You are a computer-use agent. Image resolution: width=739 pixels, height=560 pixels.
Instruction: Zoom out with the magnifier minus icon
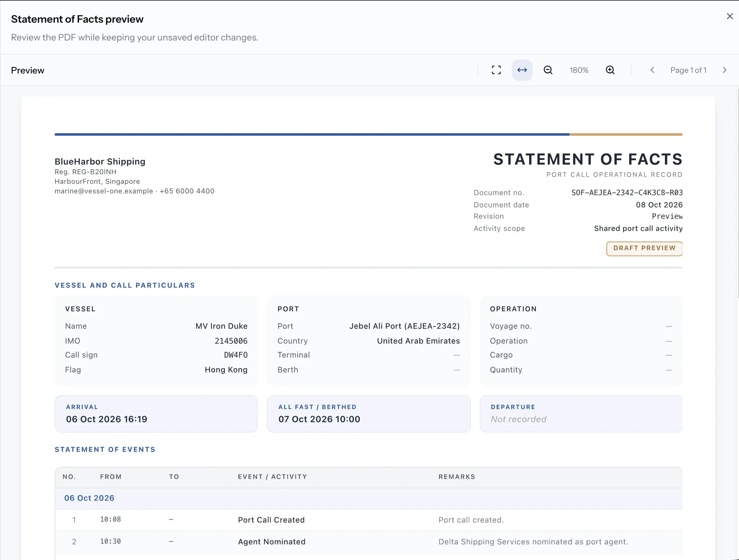548,70
